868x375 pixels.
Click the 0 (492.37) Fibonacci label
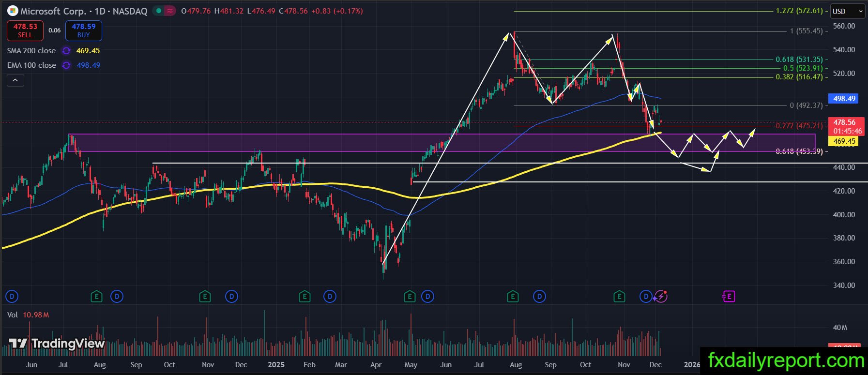tap(806, 105)
